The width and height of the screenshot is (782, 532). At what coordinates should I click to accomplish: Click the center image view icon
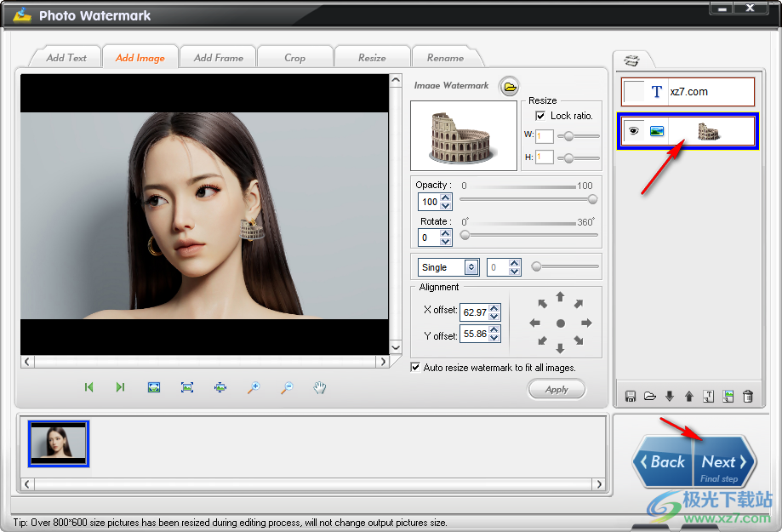(x=220, y=387)
